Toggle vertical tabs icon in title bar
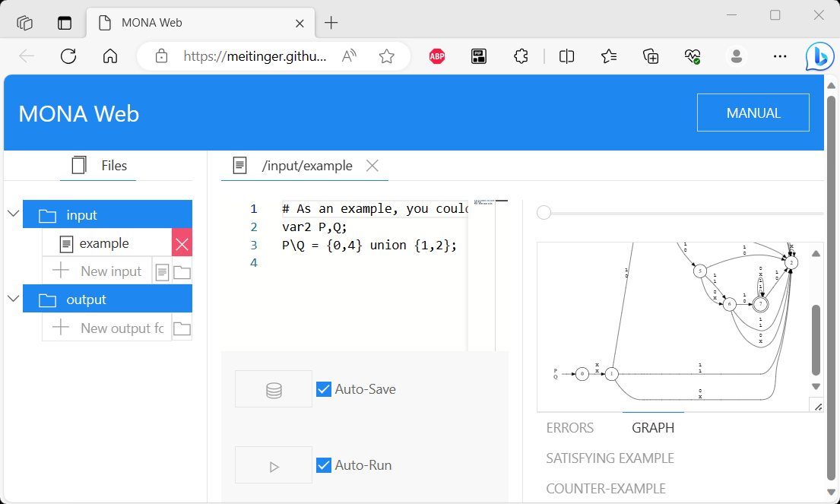Image resolution: width=840 pixels, height=504 pixels. pos(65,23)
